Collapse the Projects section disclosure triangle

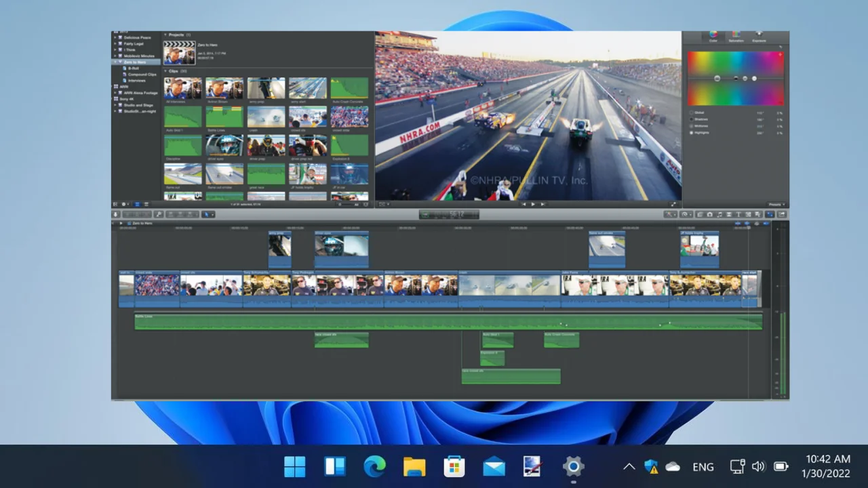click(165, 35)
